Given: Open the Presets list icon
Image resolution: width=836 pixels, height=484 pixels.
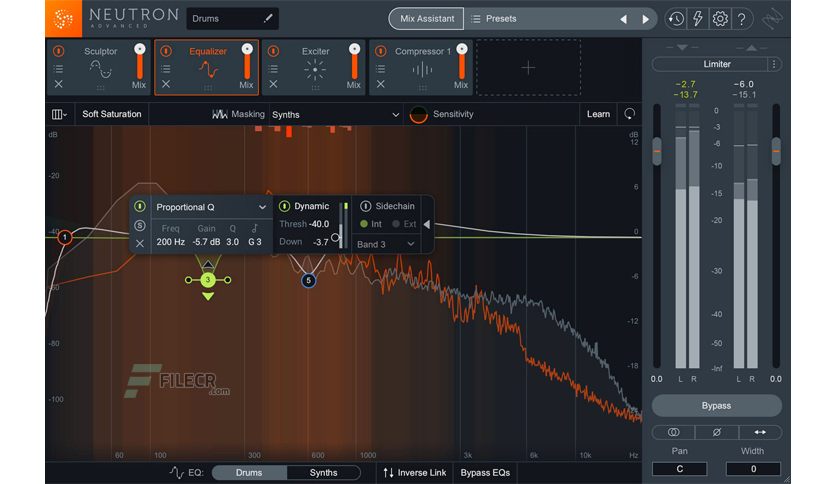Looking at the screenshot, I should point(476,19).
